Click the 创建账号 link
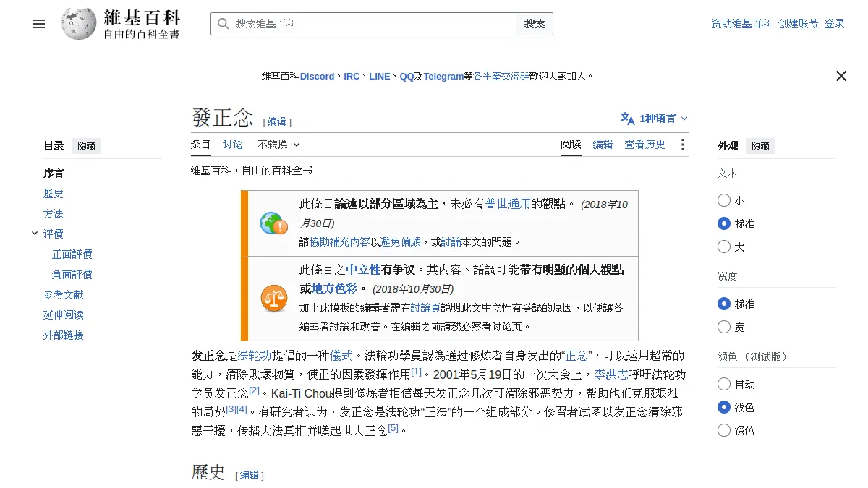The width and height of the screenshot is (868, 488). point(799,24)
